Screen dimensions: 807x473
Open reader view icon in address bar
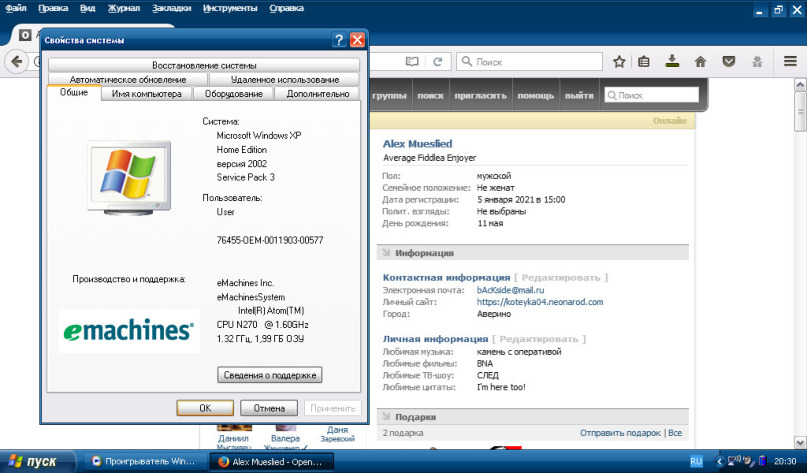(412, 62)
